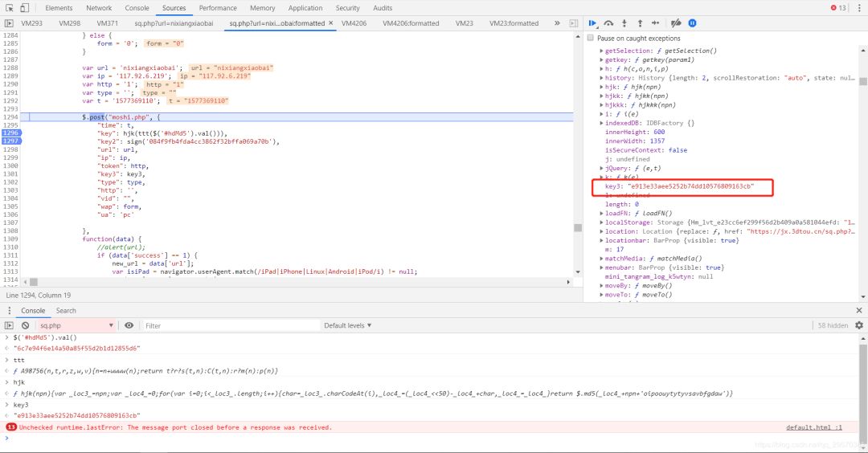This screenshot has height=453, width=868.
Task: Step over next function call
Action: click(x=609, y=23)
